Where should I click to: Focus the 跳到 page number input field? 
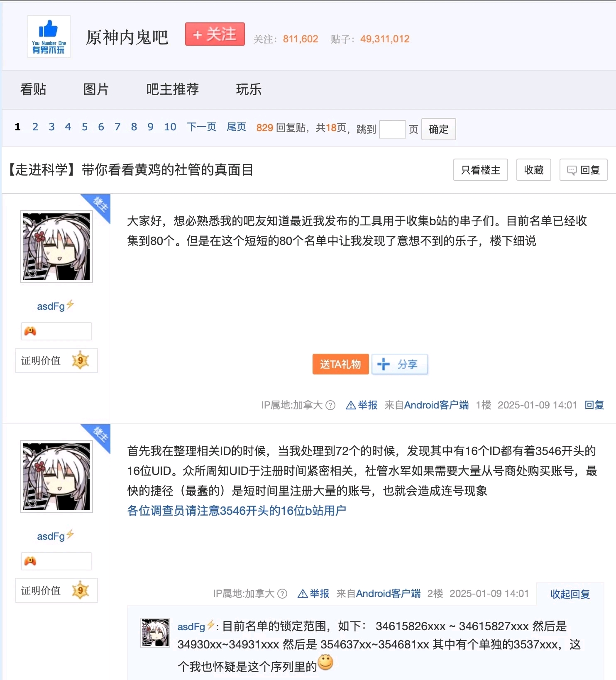(392, 129)
